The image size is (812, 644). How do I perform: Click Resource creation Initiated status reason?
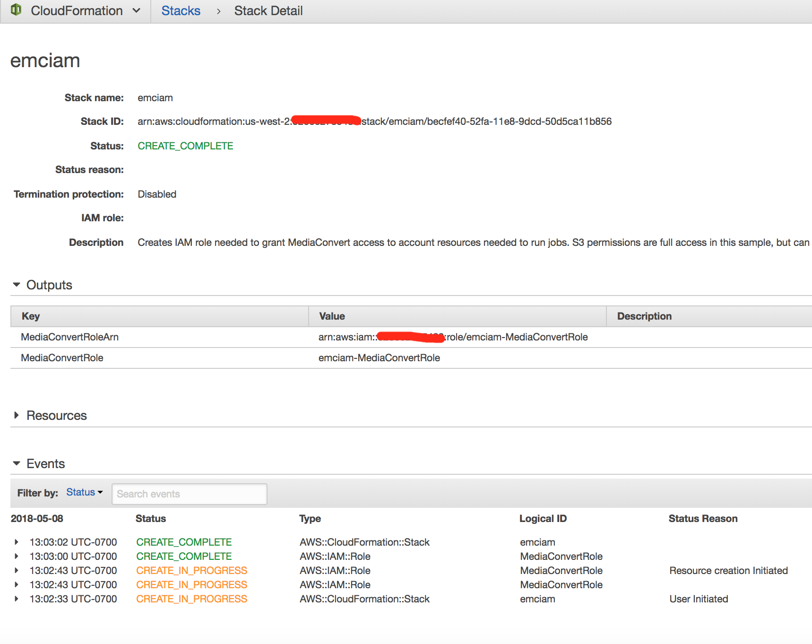tap(728, 570)
